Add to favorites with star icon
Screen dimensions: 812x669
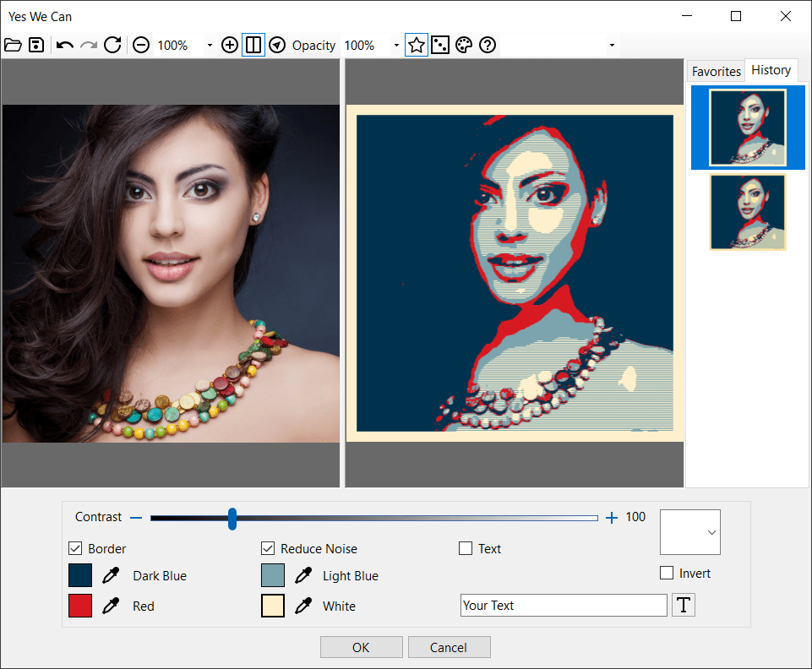[x=416, y=46]
